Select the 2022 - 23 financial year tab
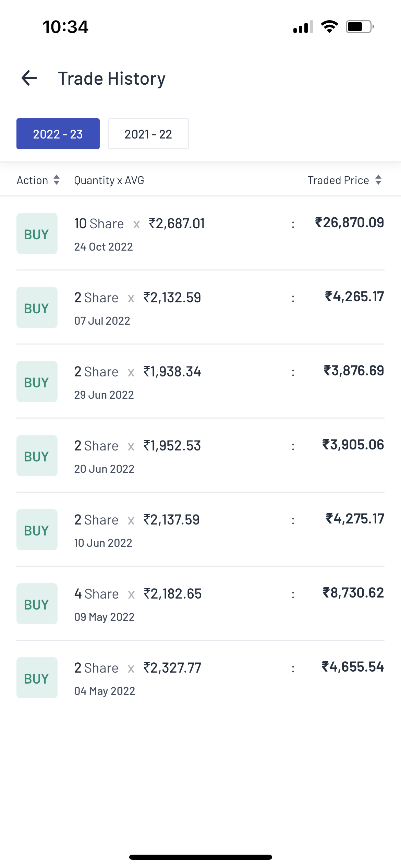This screenshot has width=401, height=868. pyautogui.click(x=58, y=134)
